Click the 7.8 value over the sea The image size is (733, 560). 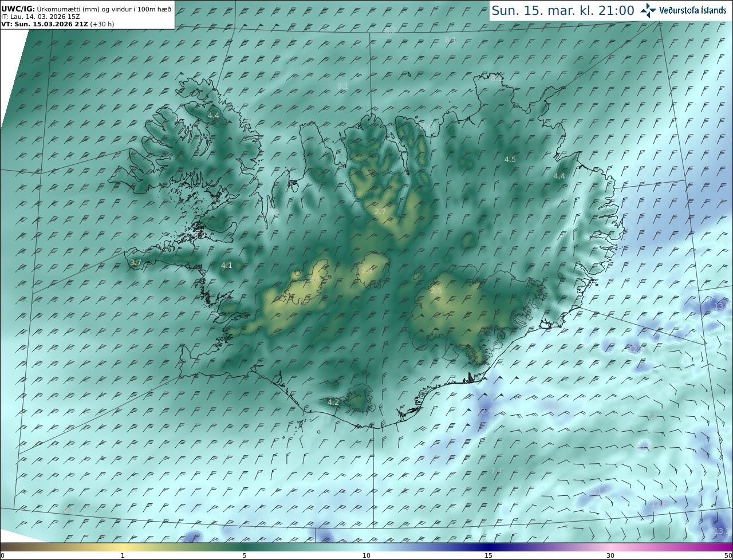pyautogui.click(x=652, y=416)
